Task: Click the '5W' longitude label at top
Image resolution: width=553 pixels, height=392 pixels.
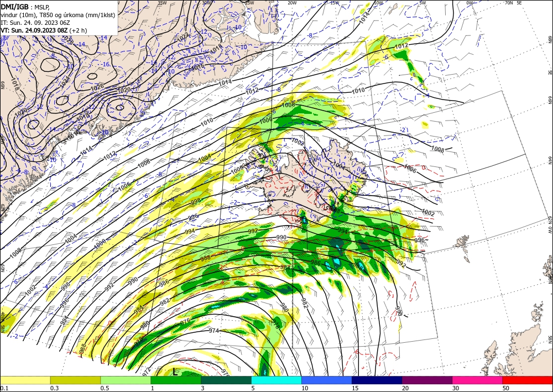Action: tap(423, 3)
